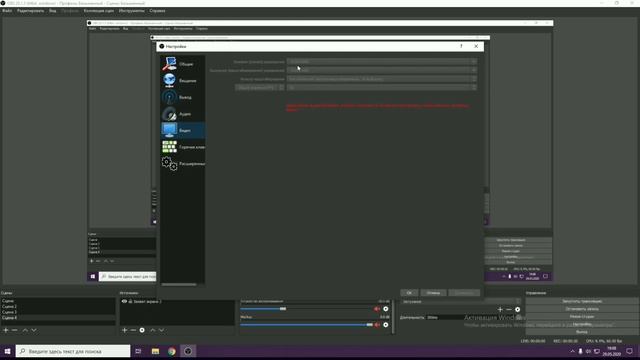Open the Вид menu
The image size is (640, 360).
pos(53,11)
